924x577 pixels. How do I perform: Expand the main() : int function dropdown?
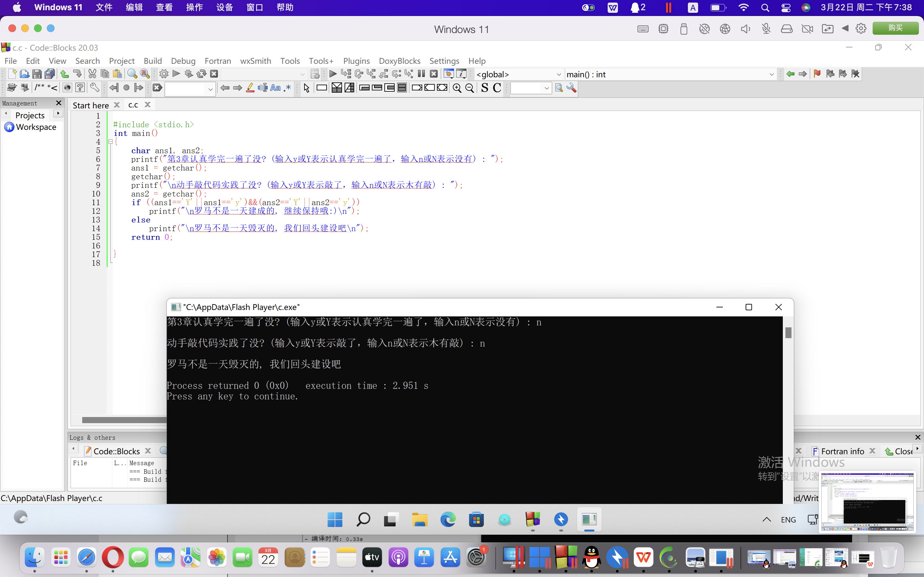point(771,74)
